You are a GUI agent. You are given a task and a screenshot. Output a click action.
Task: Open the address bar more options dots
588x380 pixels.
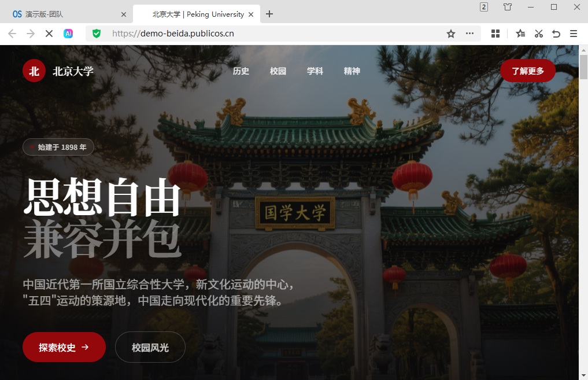(469, 34)
